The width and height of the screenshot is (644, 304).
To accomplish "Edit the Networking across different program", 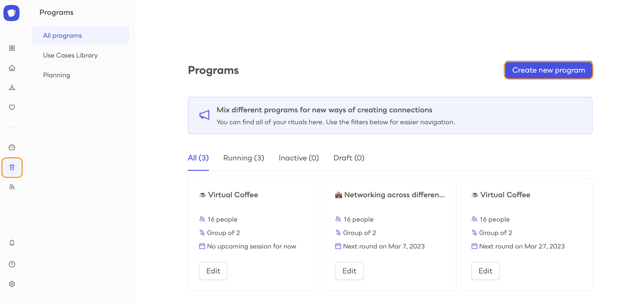I will coord(349,271).
